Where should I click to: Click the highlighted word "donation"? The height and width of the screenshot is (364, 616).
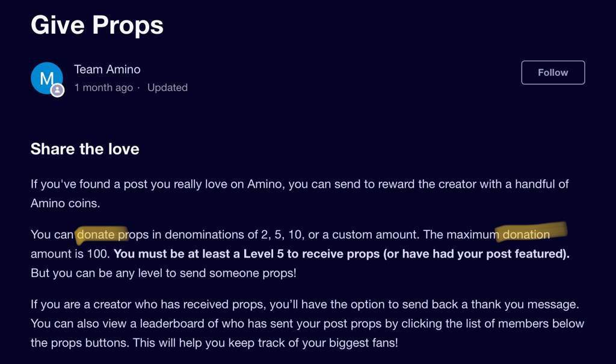pos(526,235)
